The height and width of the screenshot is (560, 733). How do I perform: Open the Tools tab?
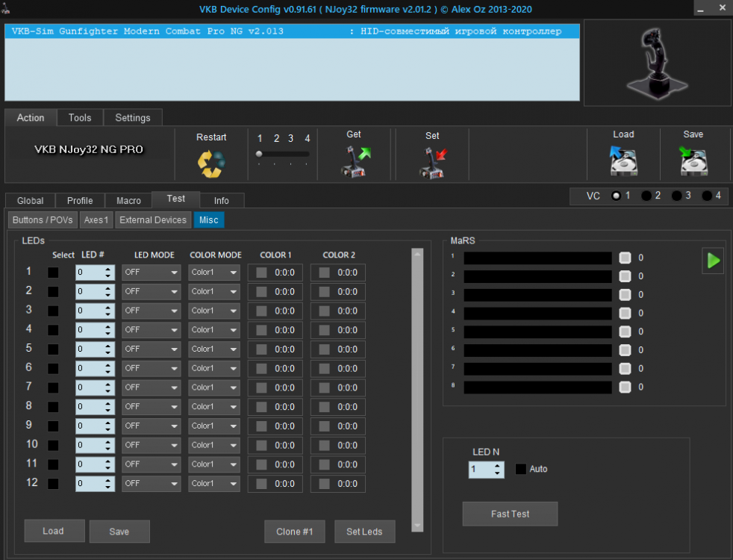80,117
